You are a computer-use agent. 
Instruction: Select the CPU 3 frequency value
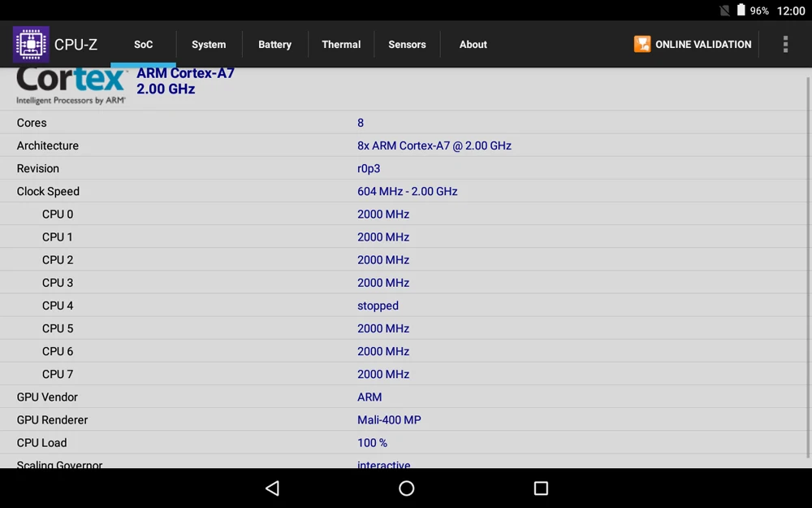383,283
